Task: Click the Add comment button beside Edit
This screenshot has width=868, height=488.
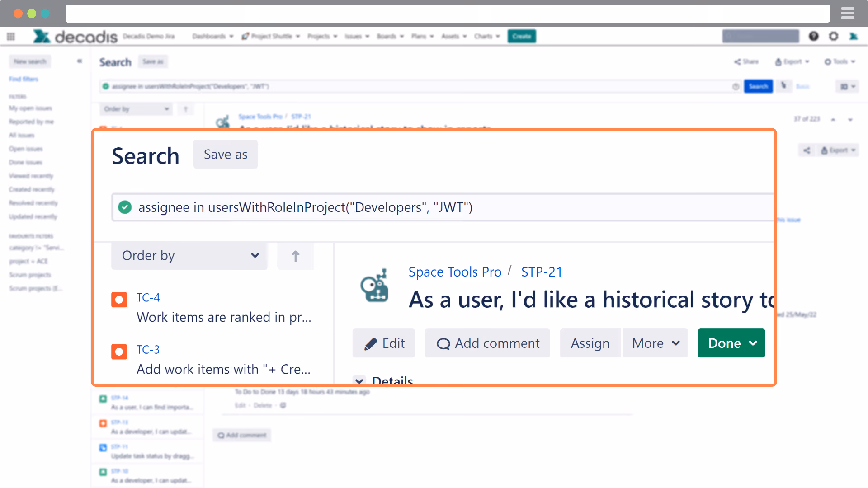Action: click(487, 343)
